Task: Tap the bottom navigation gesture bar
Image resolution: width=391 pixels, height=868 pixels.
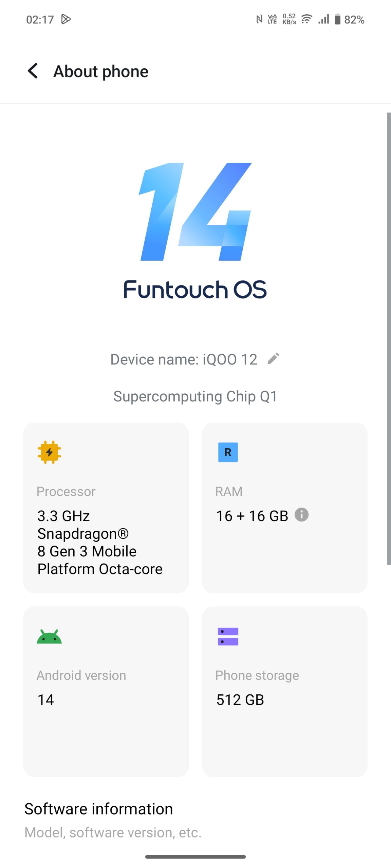Action: [x=195, y=857]
